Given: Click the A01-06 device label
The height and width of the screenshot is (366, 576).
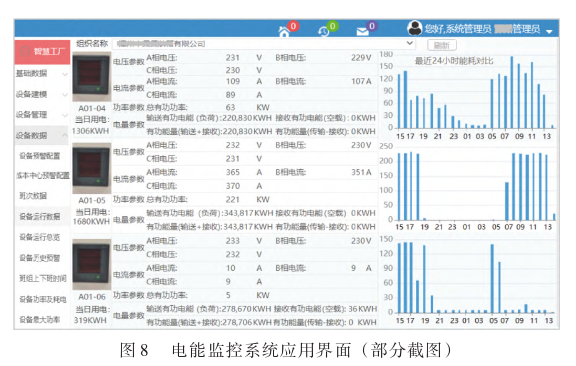Looking at the screenshot, I should tap(92, 297).
